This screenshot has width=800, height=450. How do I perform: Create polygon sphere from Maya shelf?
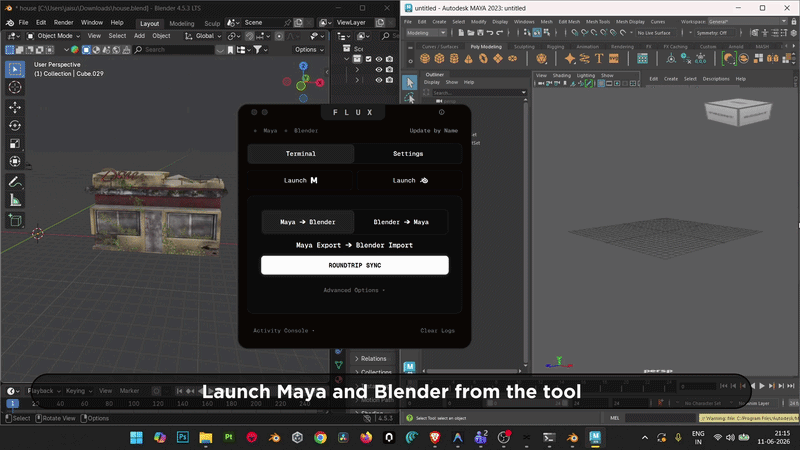pyautogui.click(x=424, y=59)
